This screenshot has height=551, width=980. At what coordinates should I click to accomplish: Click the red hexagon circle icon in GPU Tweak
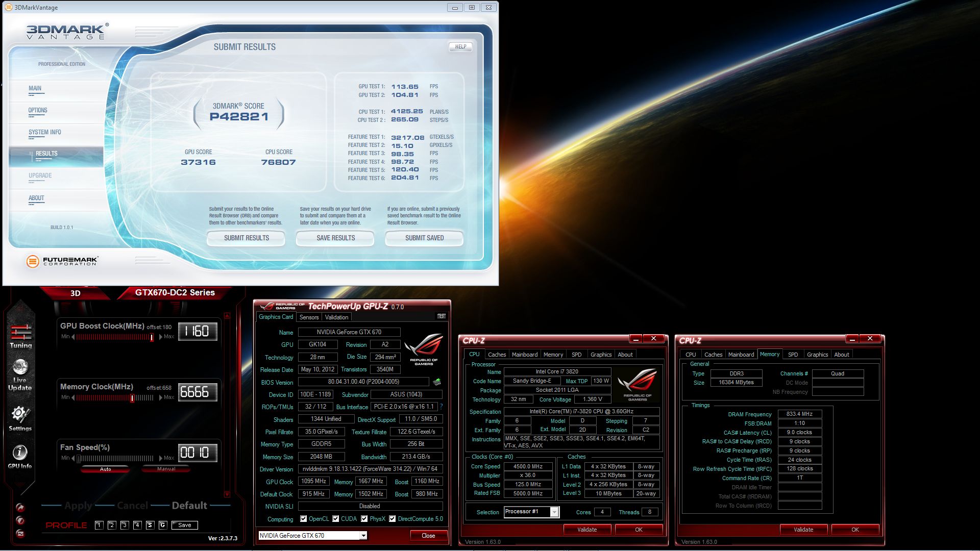click(20, 520)
